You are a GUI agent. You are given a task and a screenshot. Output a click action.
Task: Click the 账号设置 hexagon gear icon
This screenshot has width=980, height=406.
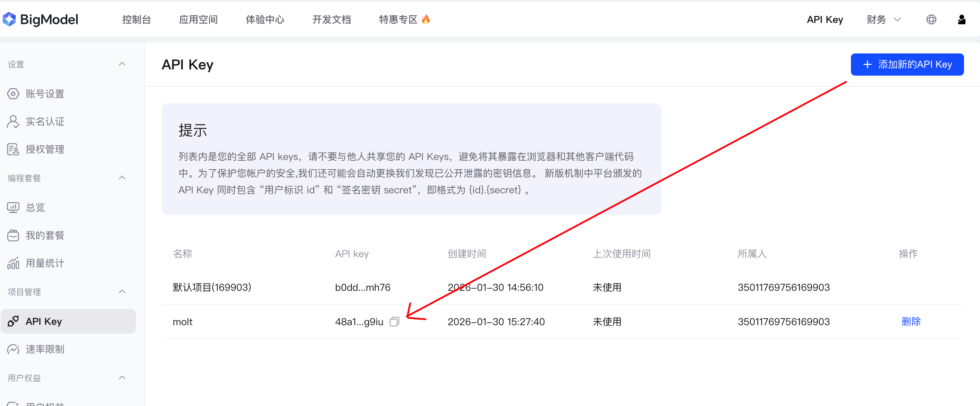tap(13, 94)
